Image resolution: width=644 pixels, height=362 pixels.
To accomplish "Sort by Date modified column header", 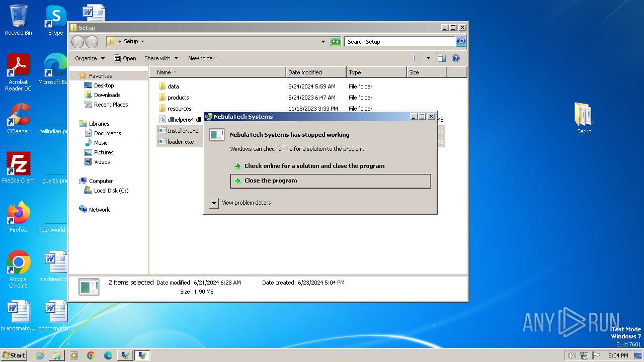I will coord(316,72).
